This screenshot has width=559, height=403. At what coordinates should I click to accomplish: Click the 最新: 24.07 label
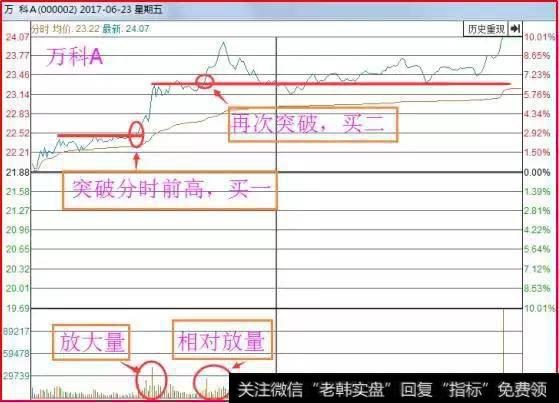coord(126,29)
